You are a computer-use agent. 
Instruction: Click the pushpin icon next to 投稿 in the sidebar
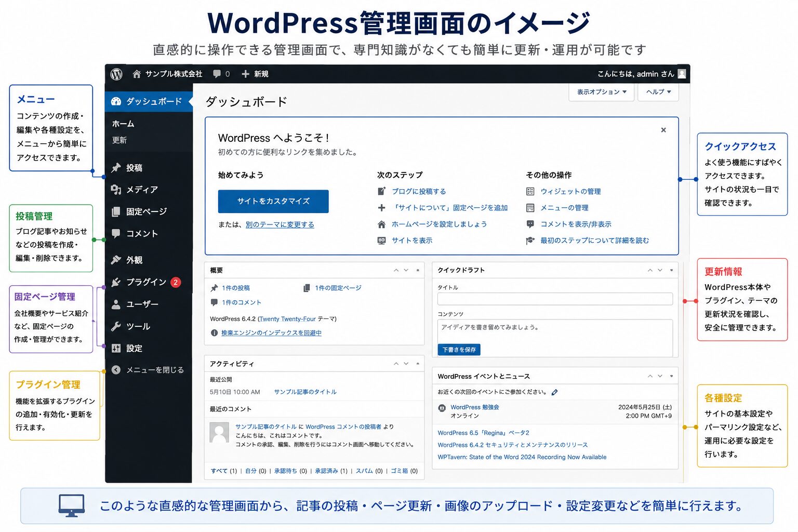(116, 168)
